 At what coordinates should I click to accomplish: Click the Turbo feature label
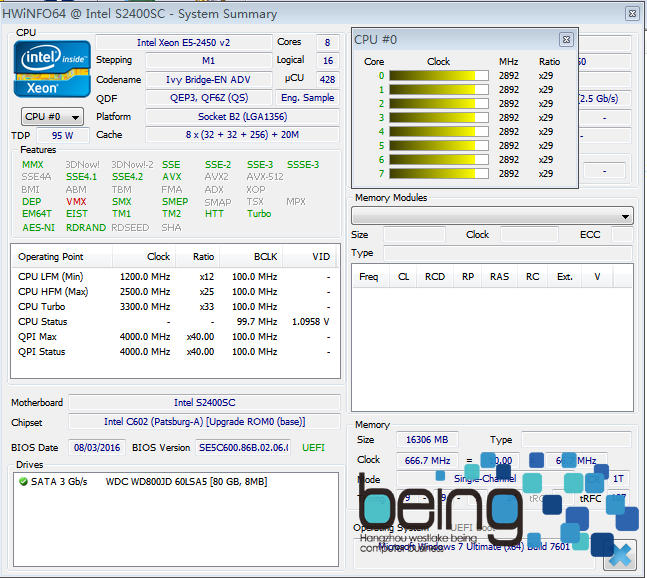point(259,214)
